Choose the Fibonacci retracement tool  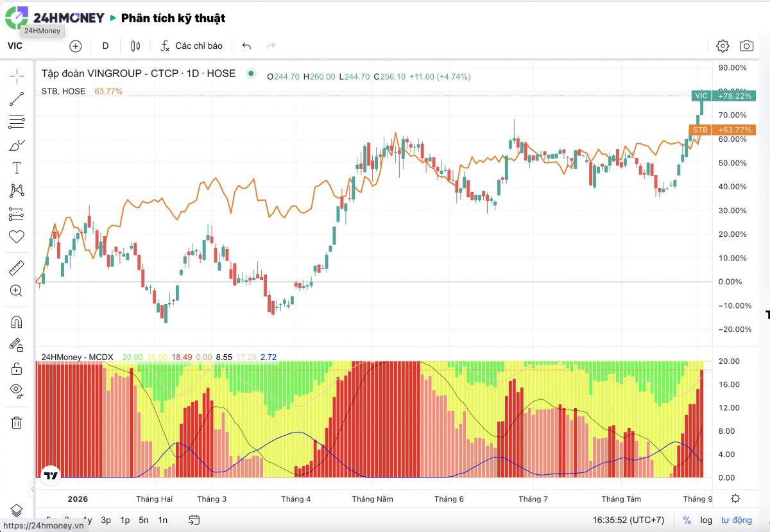pos(17,122)
